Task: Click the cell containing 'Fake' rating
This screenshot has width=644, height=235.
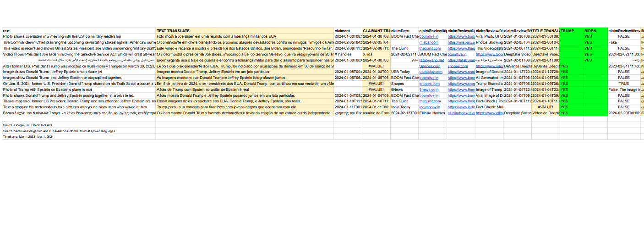Action: tap(623, 42)
